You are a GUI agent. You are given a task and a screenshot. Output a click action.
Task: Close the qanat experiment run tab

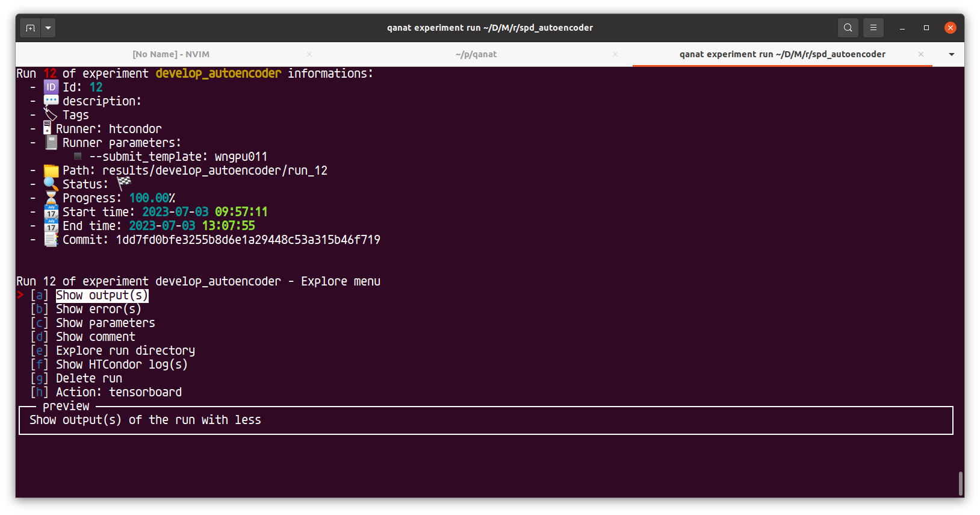coord(921,54)
